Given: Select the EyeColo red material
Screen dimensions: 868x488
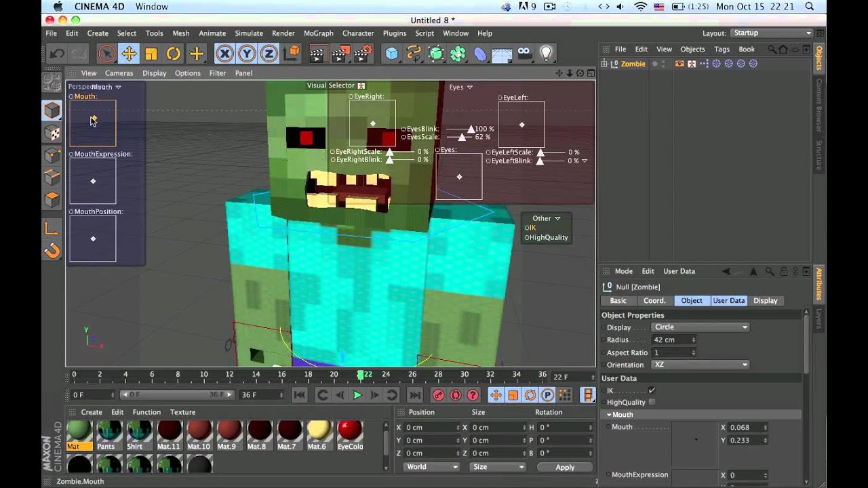Looking at the screenshot, I should pyautogui.click(x=350, y=434).
